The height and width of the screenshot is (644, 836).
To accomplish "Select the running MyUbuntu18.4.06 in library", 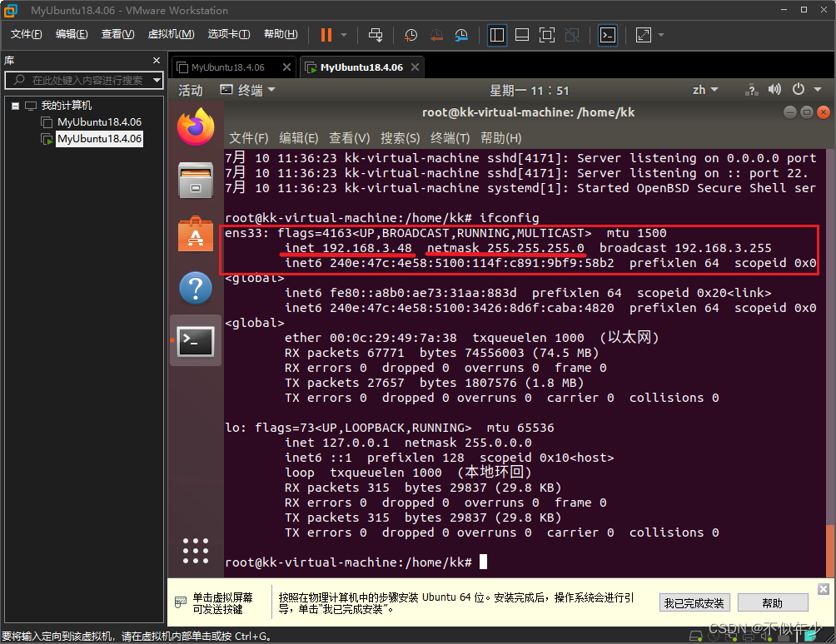I will (x=99, y=139).
